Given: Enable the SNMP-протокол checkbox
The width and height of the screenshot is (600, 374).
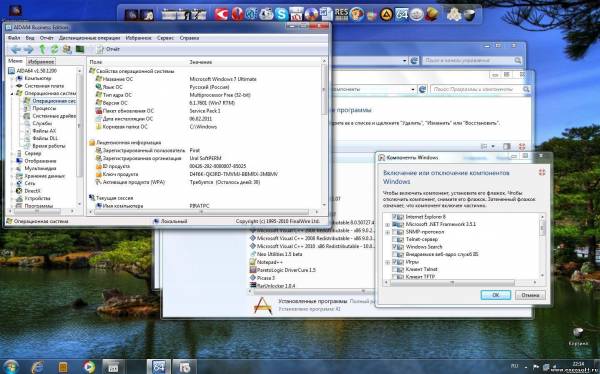Looking at the screenshot, I should 395,232.
